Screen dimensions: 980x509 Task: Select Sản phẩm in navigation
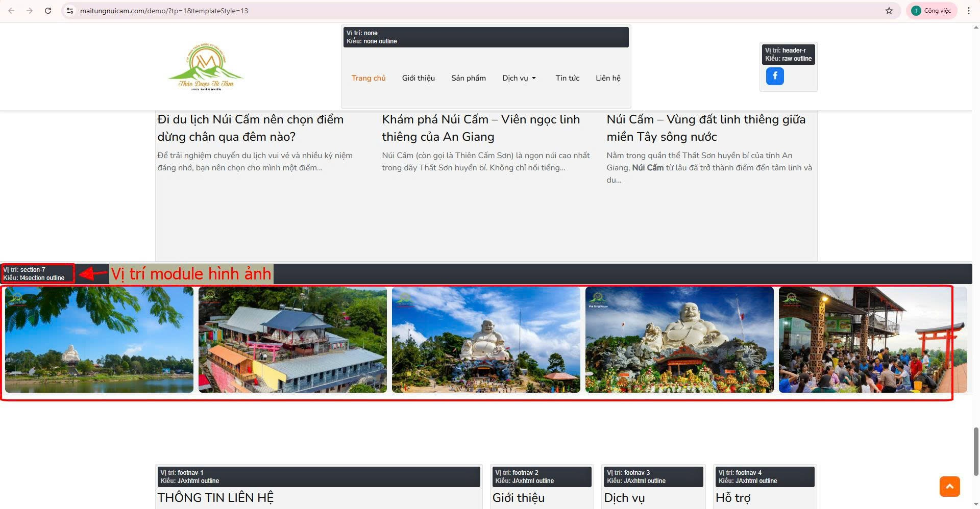tap(468, 78)
